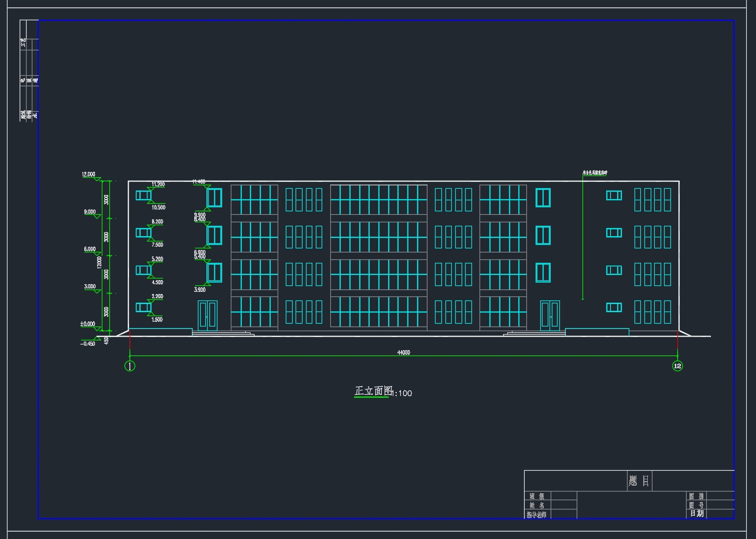Select the left entrance double door
The image size is (756, 539).
tap(207, 316)
